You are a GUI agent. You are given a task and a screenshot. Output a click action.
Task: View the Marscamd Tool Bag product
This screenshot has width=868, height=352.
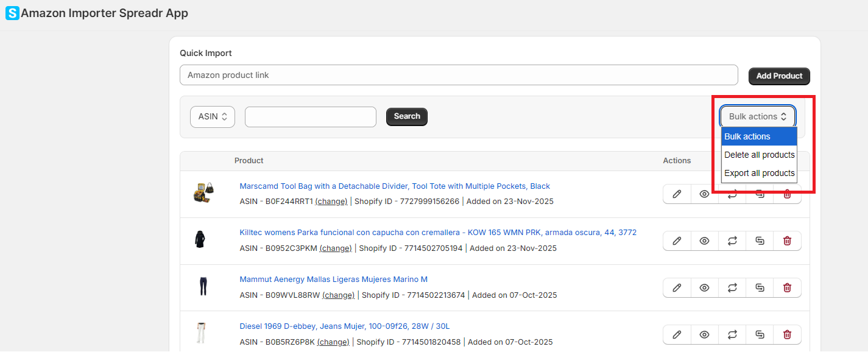pos(705,194)
